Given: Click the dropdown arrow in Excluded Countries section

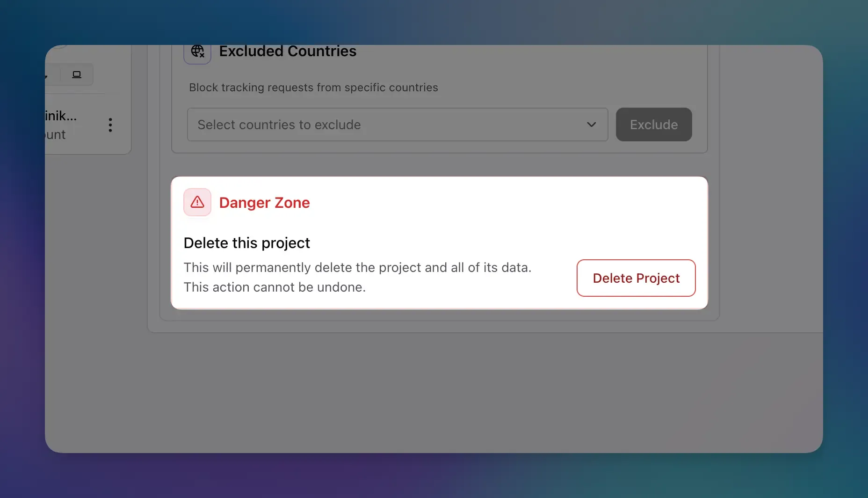Looking at the screenshot, I should click(591, 124).
